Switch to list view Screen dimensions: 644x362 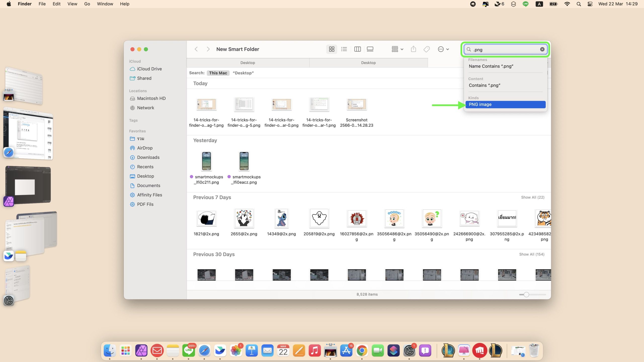click(x=344, y=49)
